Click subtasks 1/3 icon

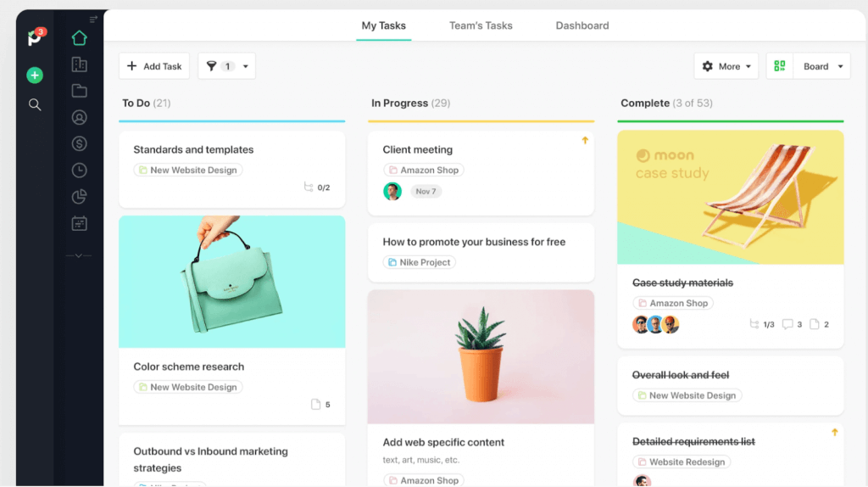762,324
